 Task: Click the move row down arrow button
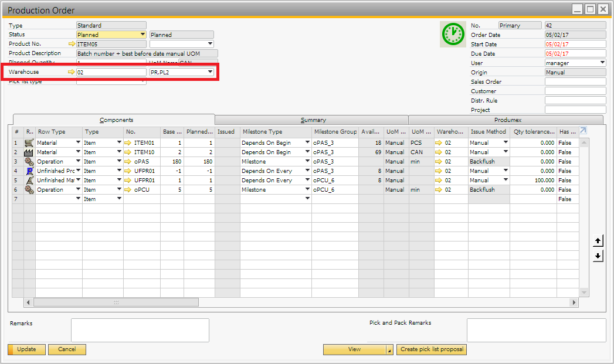tap(598, 256)
